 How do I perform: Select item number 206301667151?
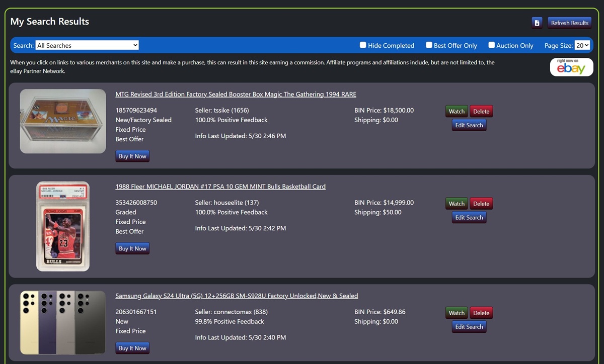point(136,312)
